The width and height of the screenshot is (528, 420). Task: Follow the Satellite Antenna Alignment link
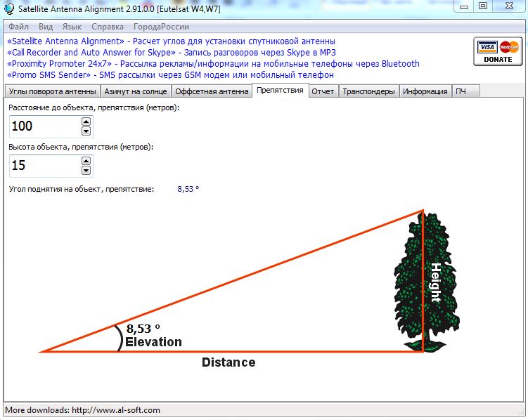(x=65, y=41)
